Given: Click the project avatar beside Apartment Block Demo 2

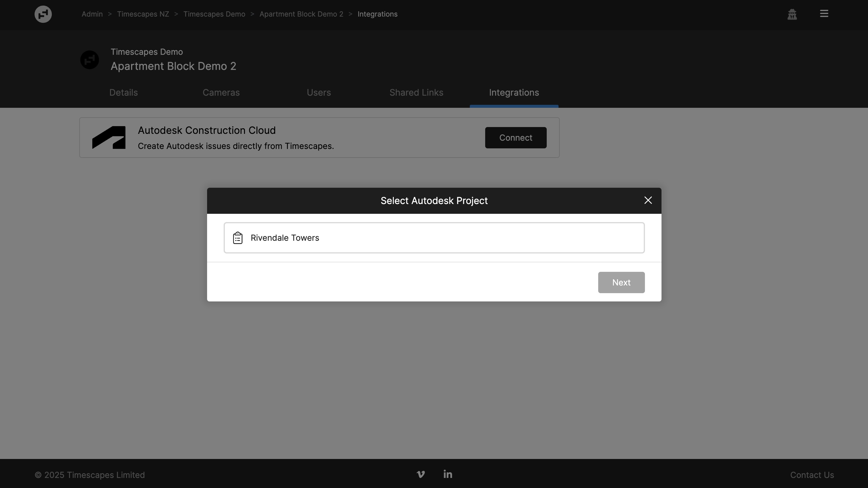Looking at the screenshot, I should [90, 60].
